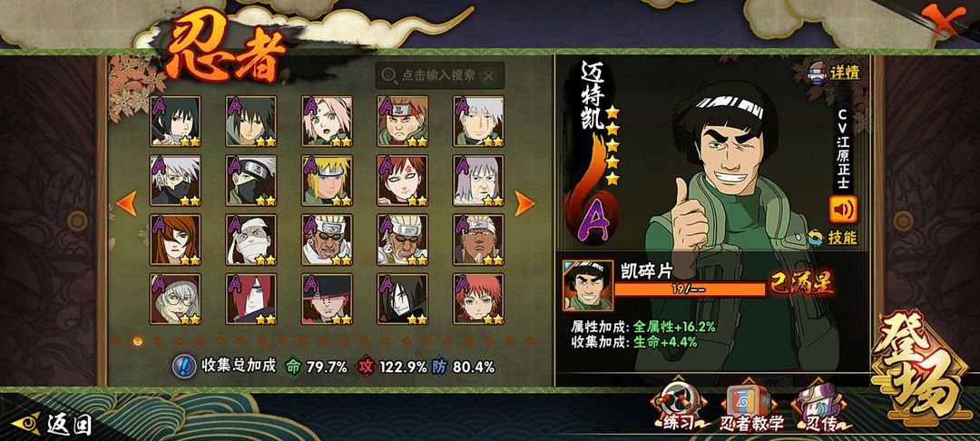This screenshot has width=980, height=441.
Task: Select the last page indicator dot
Action: [530, 341]
